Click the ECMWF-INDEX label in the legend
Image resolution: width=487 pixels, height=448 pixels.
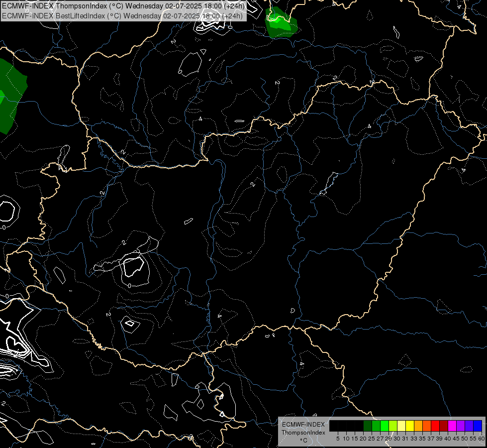coord(303,425)
